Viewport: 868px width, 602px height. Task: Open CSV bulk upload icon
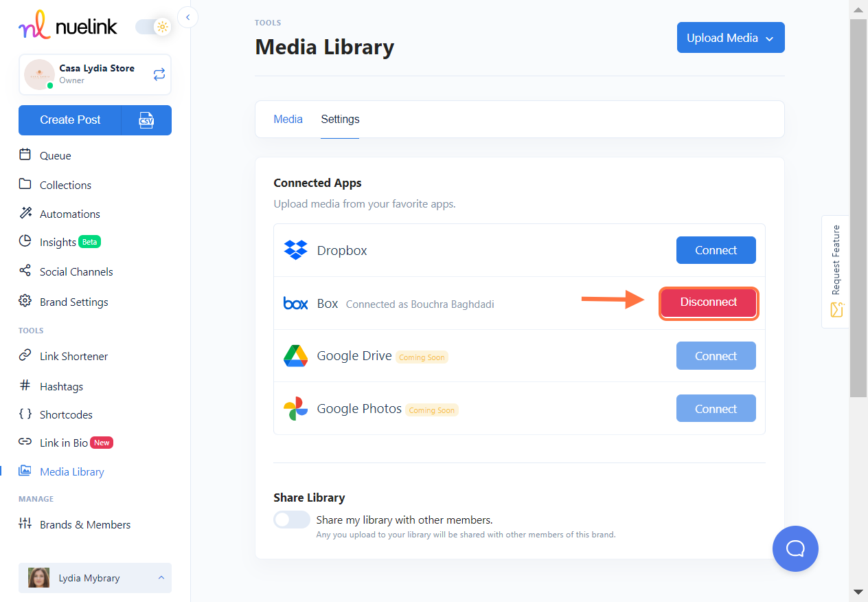click(x=146, y=120)
